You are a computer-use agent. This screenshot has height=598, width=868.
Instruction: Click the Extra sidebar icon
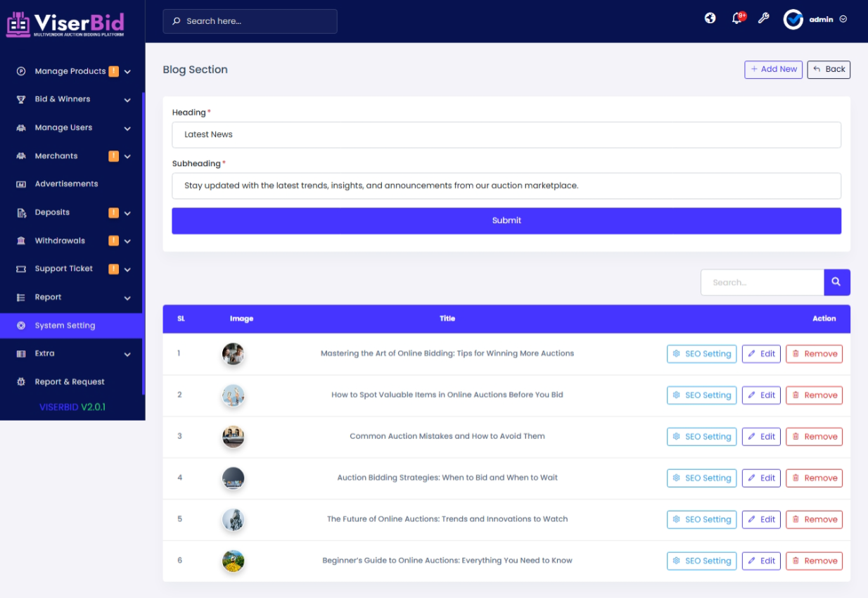pyautogui.click(x=21, y=354)
